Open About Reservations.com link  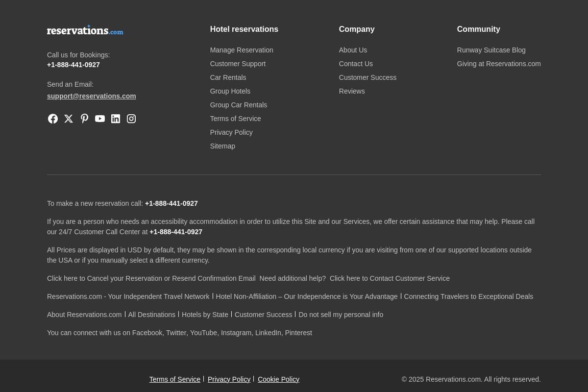click(84, 314)
